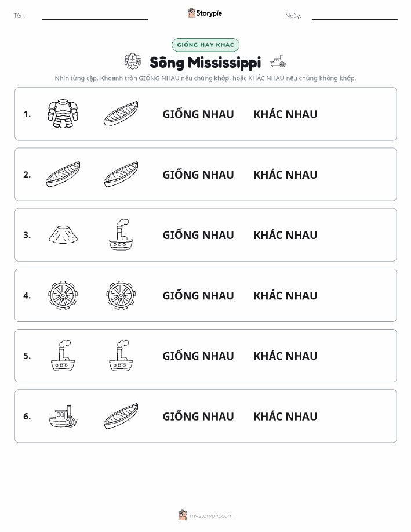Click the left paddle wheel in row 4
The width and height of the screenshot is (411, 532).
tap(63, 295)
